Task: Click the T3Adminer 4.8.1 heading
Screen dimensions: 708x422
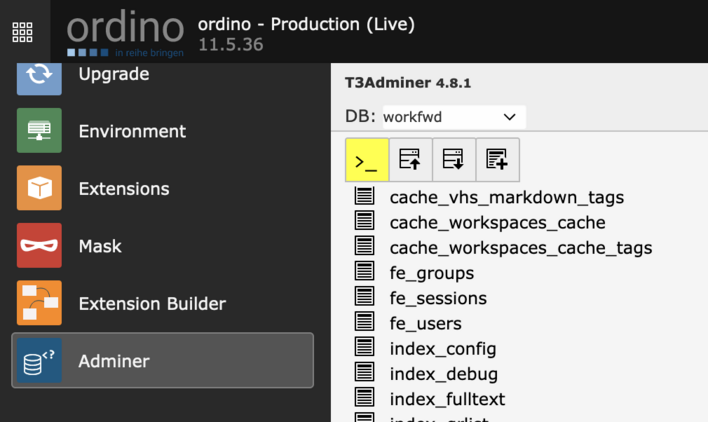Action: 408,83
